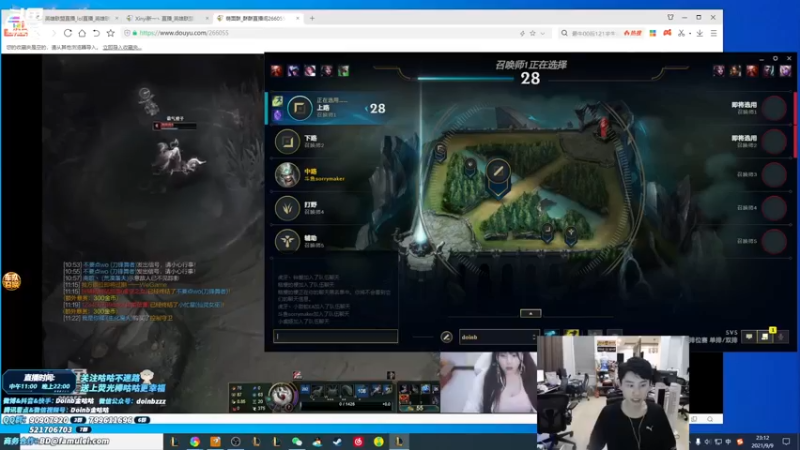Screen dimensions: 800x450
Task: Open new browser tab with plus button
Action: 312,18
